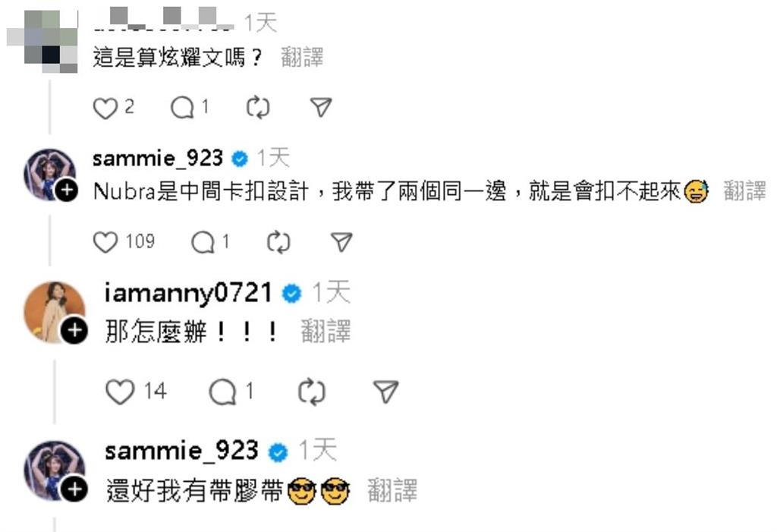Open iamanny0721's profile from username
The width and height of the screenshot is (777, 532).
[x=188, y=292]
